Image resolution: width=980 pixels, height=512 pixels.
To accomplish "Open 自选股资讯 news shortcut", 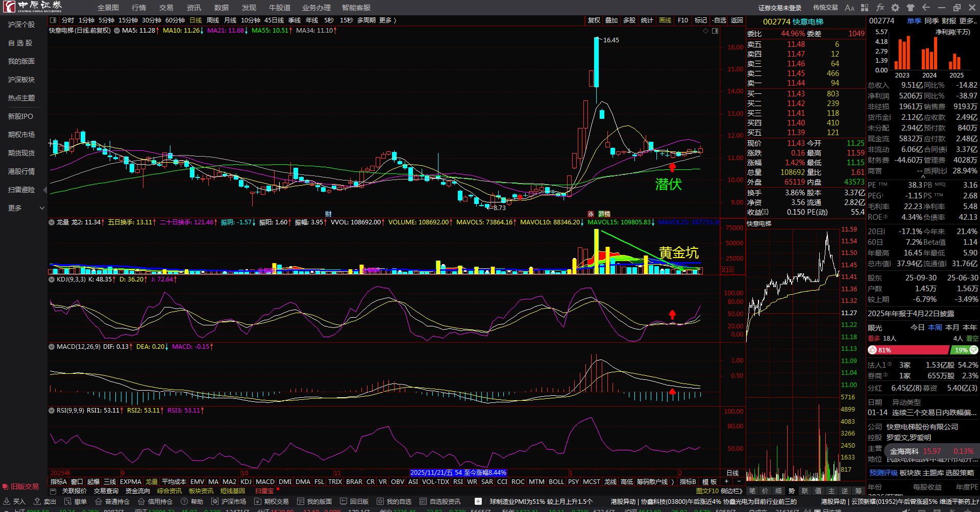I will (x=440, y=502).
